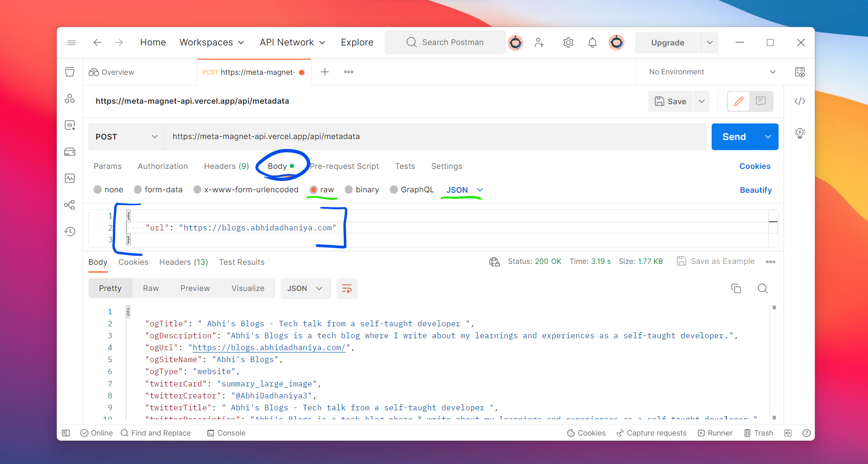This screenshot has height=464, width=868.
Task: Open the request Settings tab
Action: pos(447,167)
